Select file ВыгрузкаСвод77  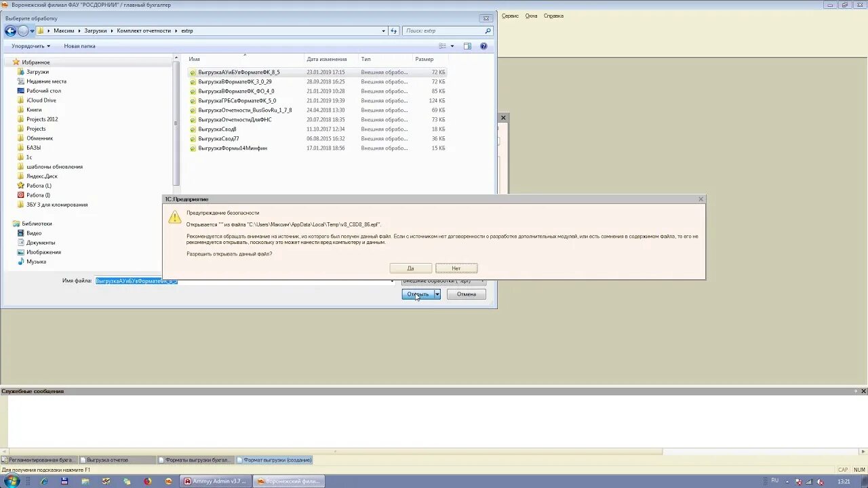point(218,138)
